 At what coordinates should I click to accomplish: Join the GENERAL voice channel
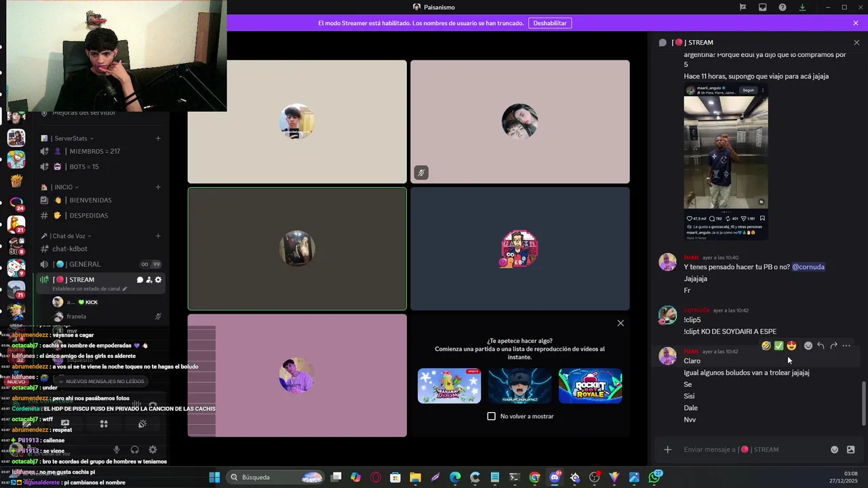pyautogui.click(x=100, y=264)
